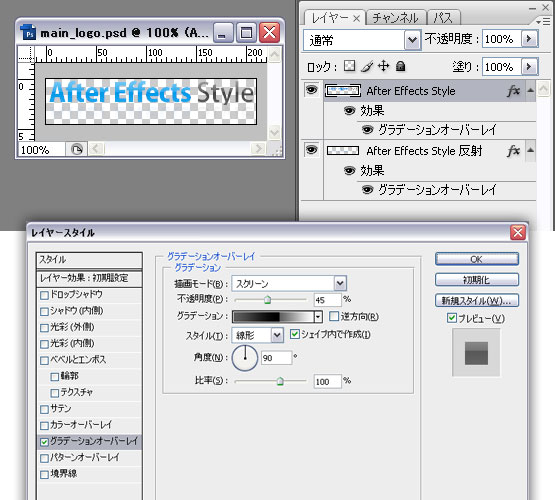Click gradient opacity input field showing 45

pyautogui.click(x=327, y=300)
